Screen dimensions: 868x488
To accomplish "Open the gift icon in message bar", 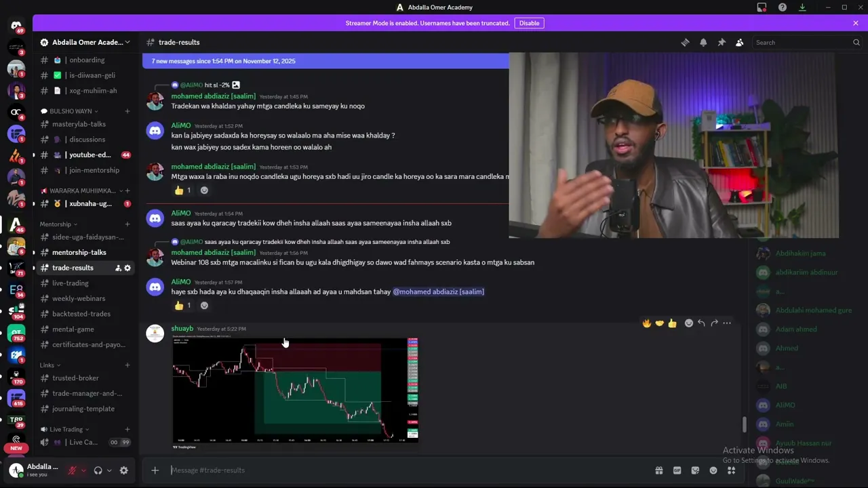I will [658, 470].
